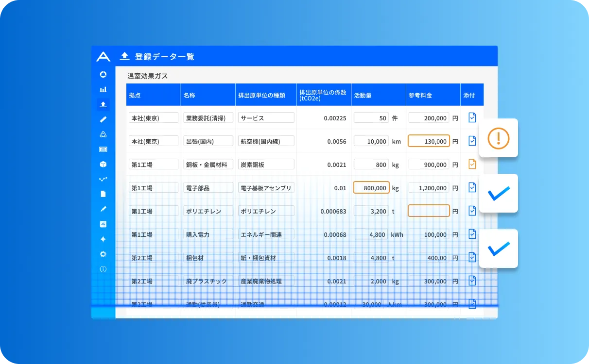Click the 3D cube icon in sidebar
This screenshot has height=364, width=589.
(x=103, y=165)
